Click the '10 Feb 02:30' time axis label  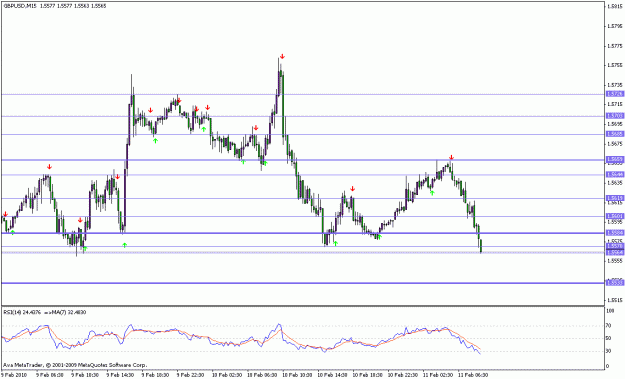[x=226, y=375]
